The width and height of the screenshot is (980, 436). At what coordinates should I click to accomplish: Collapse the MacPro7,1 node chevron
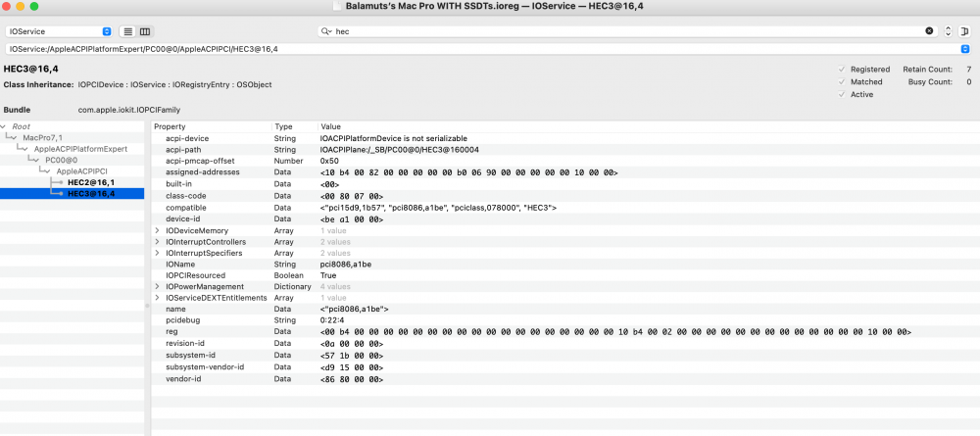coord(16,137)
